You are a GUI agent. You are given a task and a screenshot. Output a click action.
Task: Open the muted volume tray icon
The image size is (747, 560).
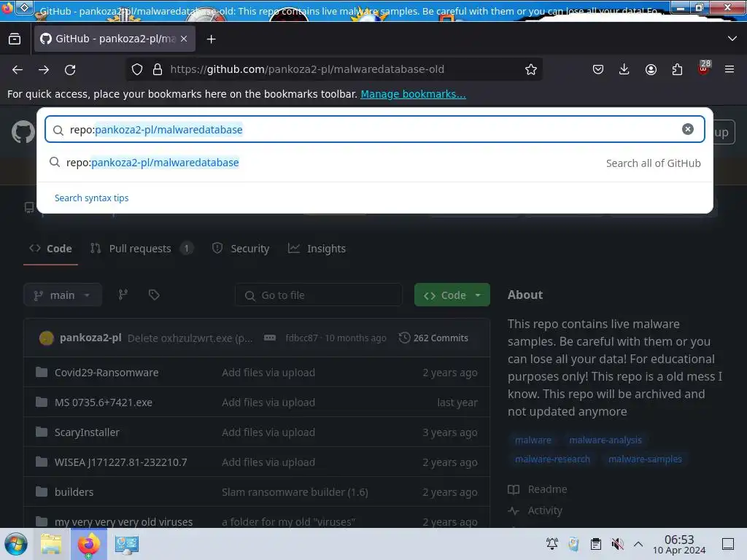[x=617, y=544]
